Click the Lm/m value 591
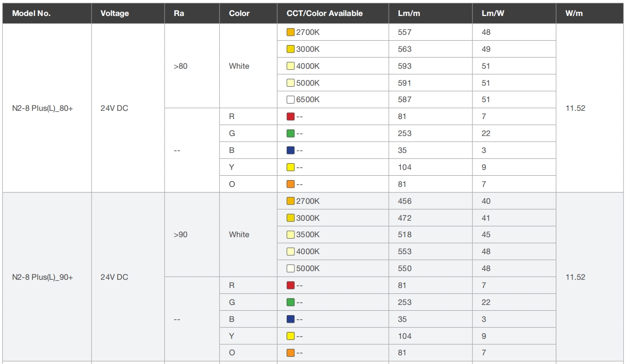This screenshot has width=627, height=364. pyautogui.click(x=404, y=83)
